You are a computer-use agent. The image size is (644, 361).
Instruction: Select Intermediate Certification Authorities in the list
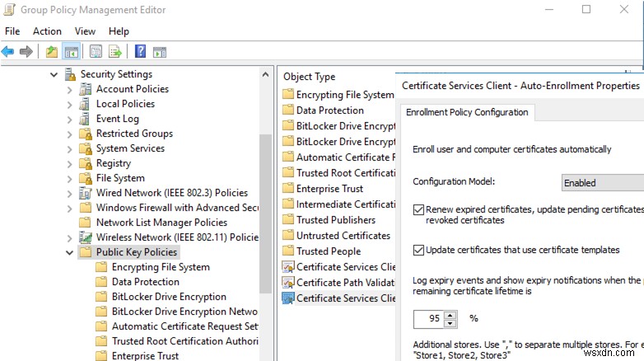(345, 204)
